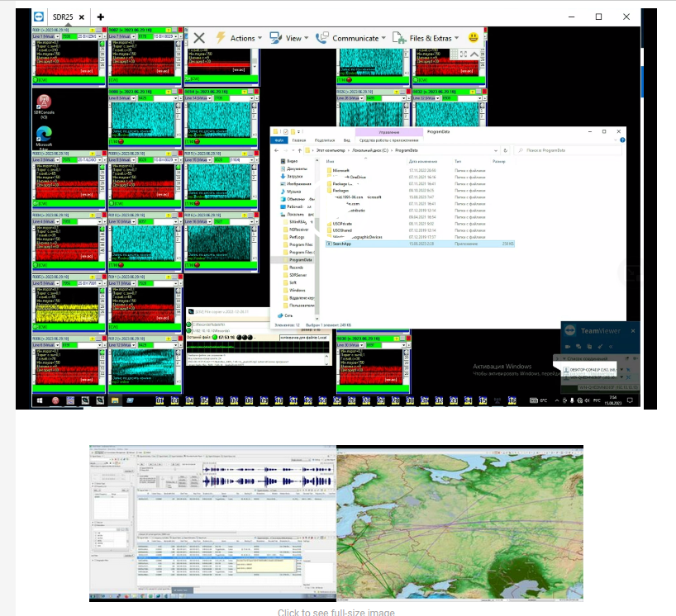Go up one folder level in Explorer

pos(300,150)
